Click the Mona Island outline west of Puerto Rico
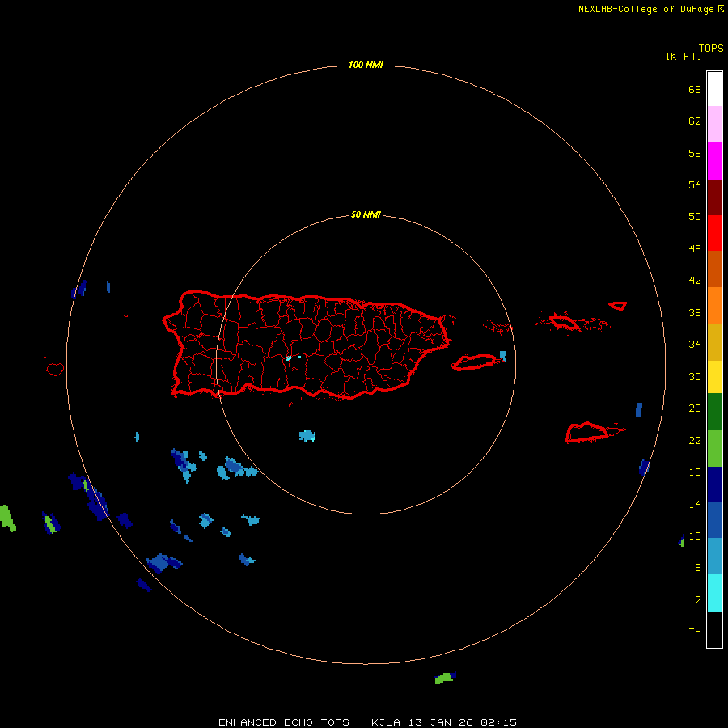Screen dimensions: 728x728 [x=55, y=369]
